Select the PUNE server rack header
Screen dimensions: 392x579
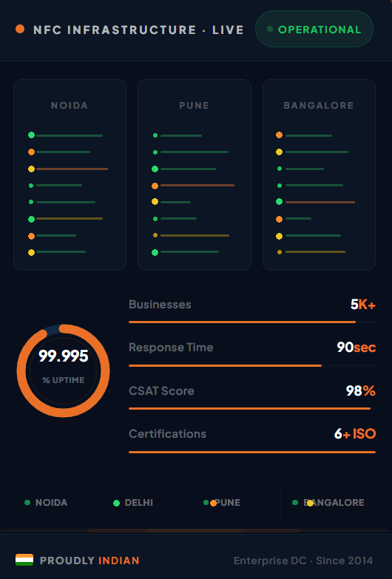point(195,106)
